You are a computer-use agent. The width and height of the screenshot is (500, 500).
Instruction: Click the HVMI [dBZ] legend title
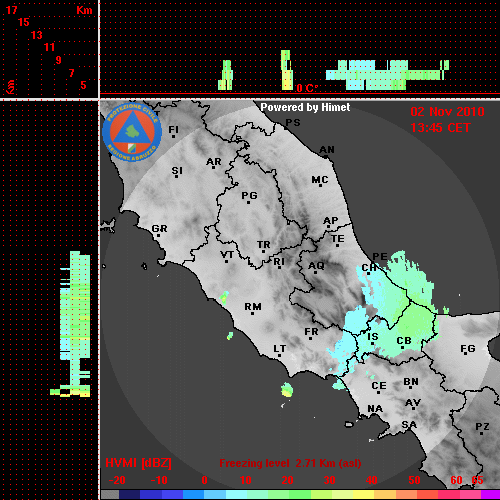[x=138, y=463]
